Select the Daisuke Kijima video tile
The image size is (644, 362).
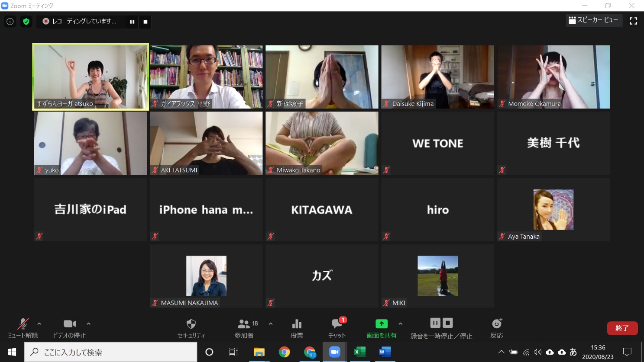click(438, 77)
